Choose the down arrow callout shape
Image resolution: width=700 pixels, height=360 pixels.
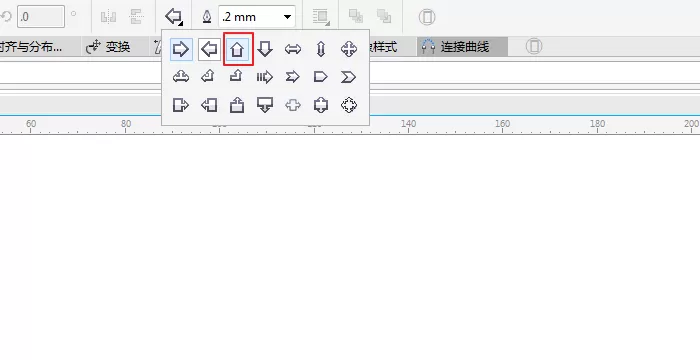click(x=265, y=105)
